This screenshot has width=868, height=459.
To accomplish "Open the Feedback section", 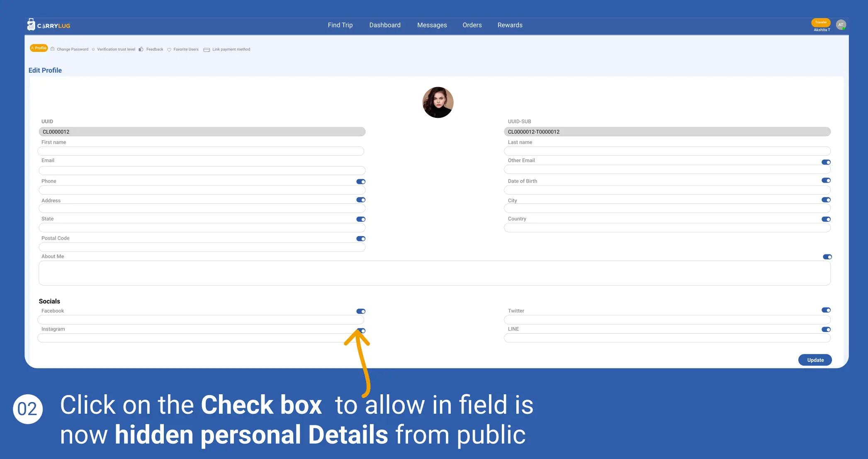I will tap(155, 49).
